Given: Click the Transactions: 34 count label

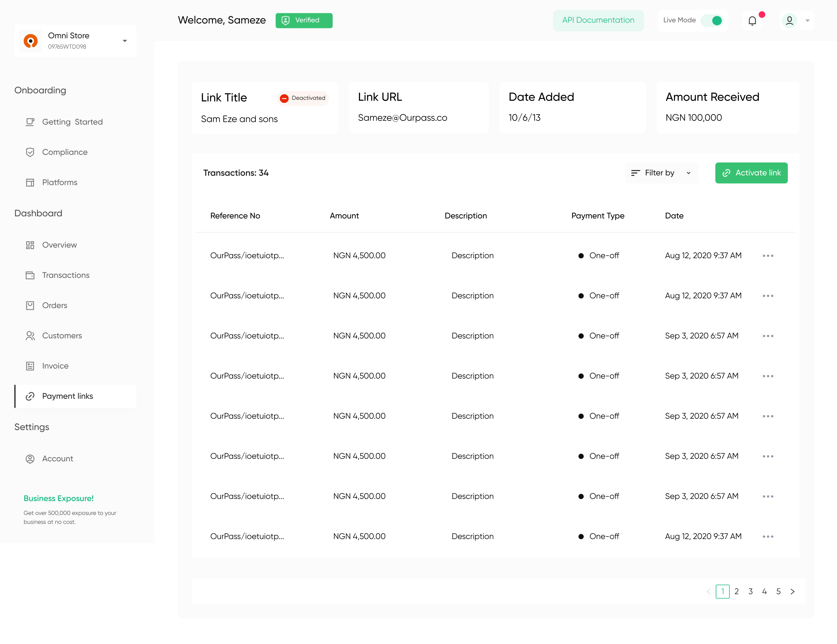Looking at the screenshot, I should (236, 173).
